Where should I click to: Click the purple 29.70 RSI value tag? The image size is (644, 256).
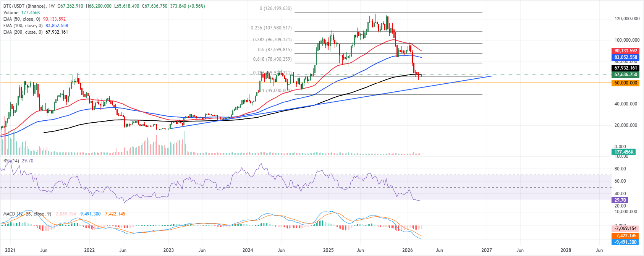tap(620, 200)
